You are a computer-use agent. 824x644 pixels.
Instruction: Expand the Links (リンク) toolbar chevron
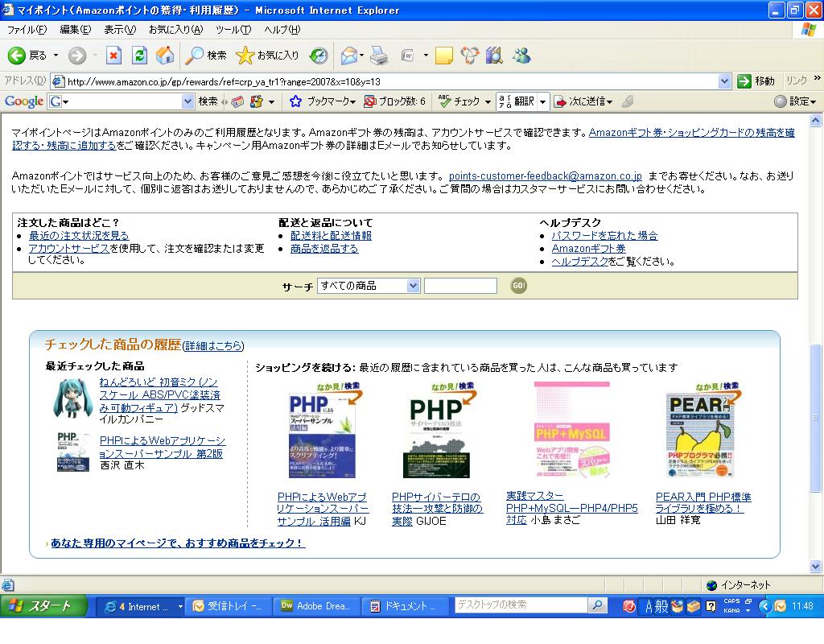(x=818, y=79)
